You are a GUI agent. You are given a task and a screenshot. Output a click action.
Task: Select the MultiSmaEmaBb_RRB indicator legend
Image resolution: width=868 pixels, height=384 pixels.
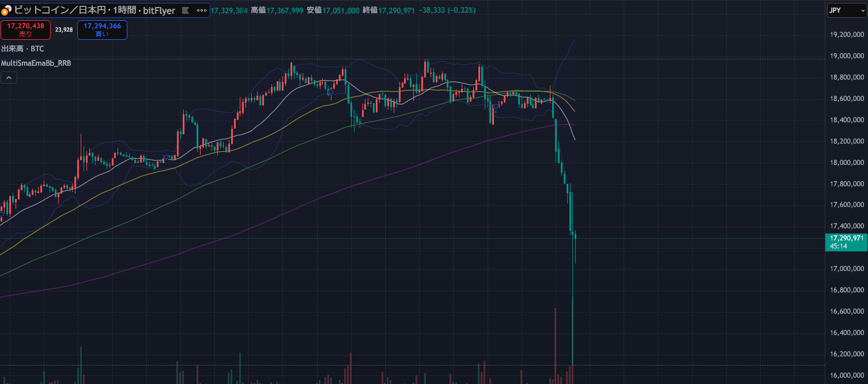pyautogui.click(x=36, y=63)
